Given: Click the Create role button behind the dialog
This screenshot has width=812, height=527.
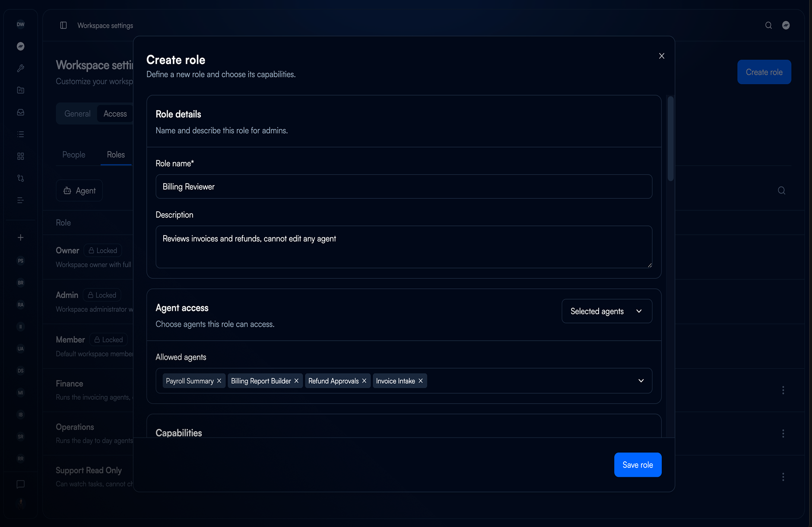Looking at the screenshot, I should 764,72.
